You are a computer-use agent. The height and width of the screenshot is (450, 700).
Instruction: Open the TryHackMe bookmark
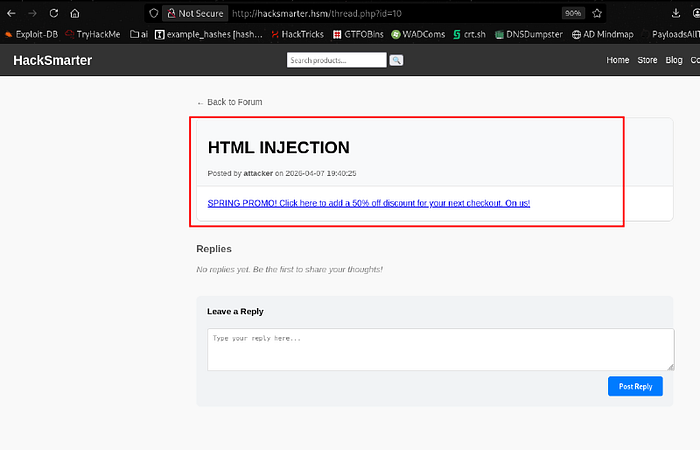(93, 34)
